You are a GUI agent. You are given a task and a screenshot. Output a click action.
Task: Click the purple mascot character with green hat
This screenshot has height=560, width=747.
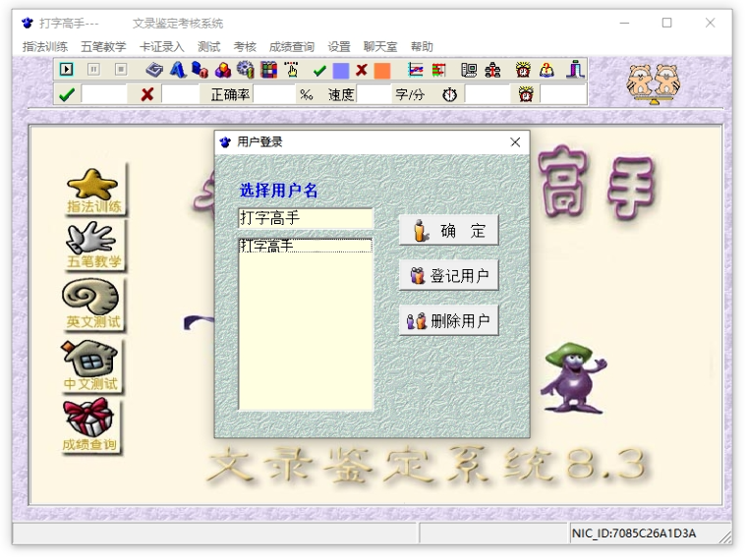(x=574, y=377)
